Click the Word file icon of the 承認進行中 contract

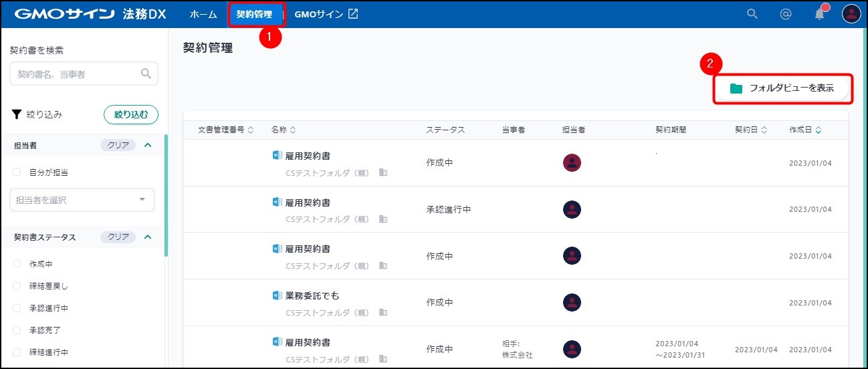pos(277,202)
